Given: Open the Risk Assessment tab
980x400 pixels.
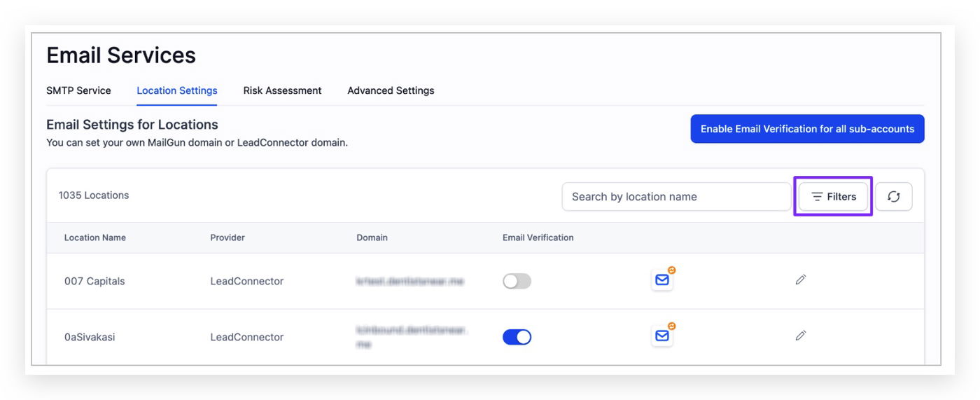Looking at the screenshot, I should click(282, 90).
